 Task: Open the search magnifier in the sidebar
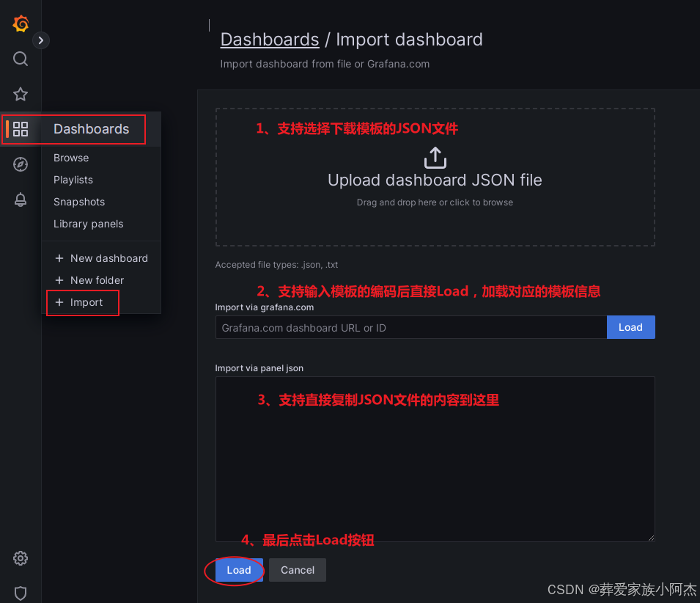(x=21, y=59)
